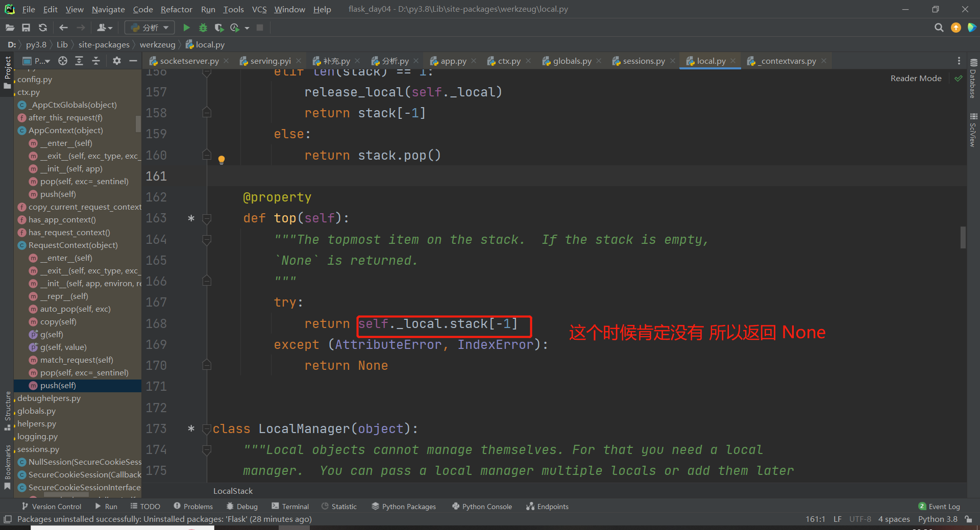The image size is (980, 530).
Task: Click the UTF-8 encoding status
Action: pyautogui.click(x=860, y=519)
